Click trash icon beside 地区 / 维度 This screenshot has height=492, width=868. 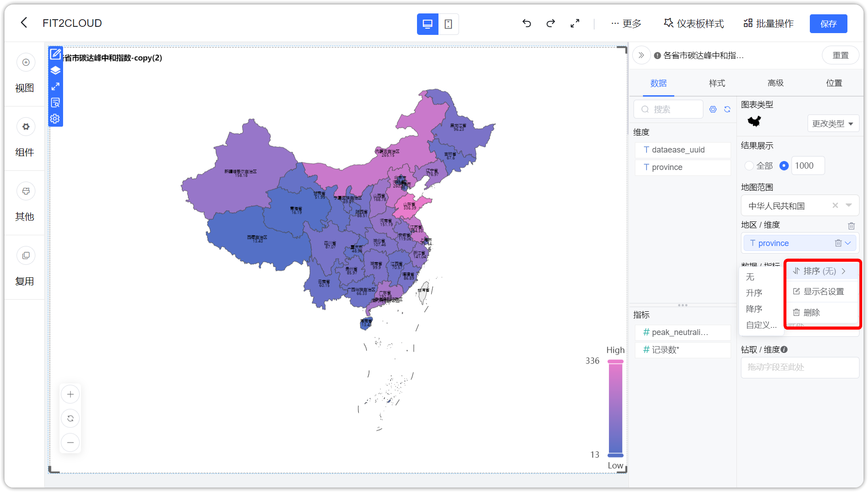coord(851,226)
